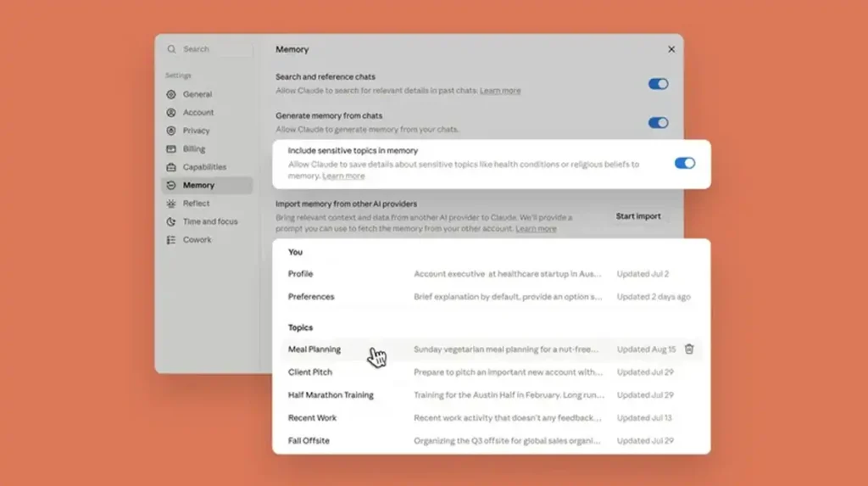This screenshot has height=486, width=868.
Task: Click 'Updated Jul 2' on Profile row
Action: pyautogui.click(x=643, y=274)
